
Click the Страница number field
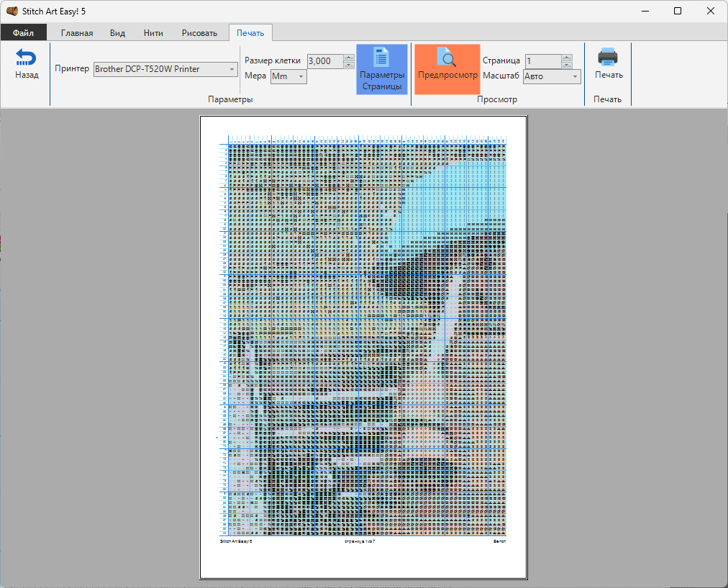(x=543, y=61)
